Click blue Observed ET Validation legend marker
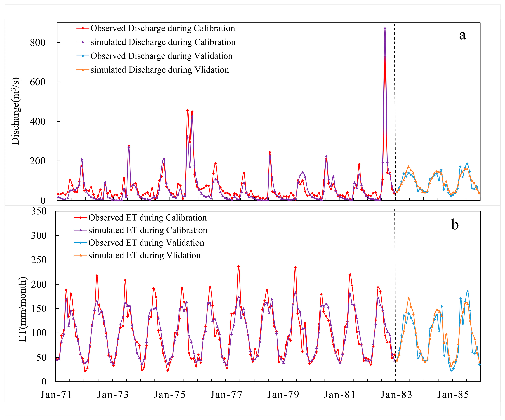 81,243
